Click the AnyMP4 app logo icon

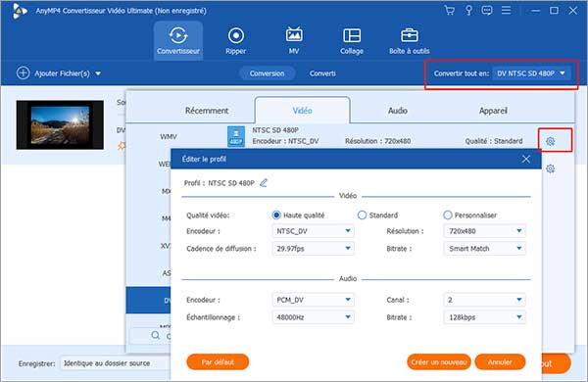point(20,11)
